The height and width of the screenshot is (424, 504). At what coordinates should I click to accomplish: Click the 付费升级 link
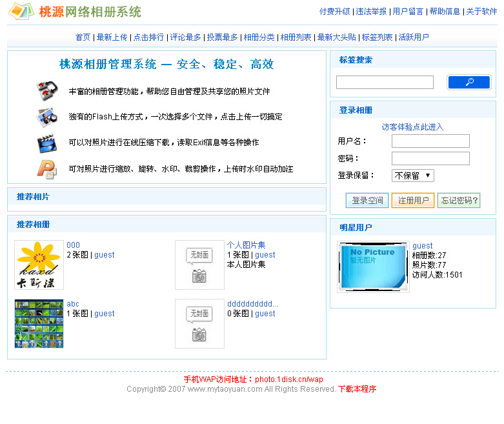[335, 12]
